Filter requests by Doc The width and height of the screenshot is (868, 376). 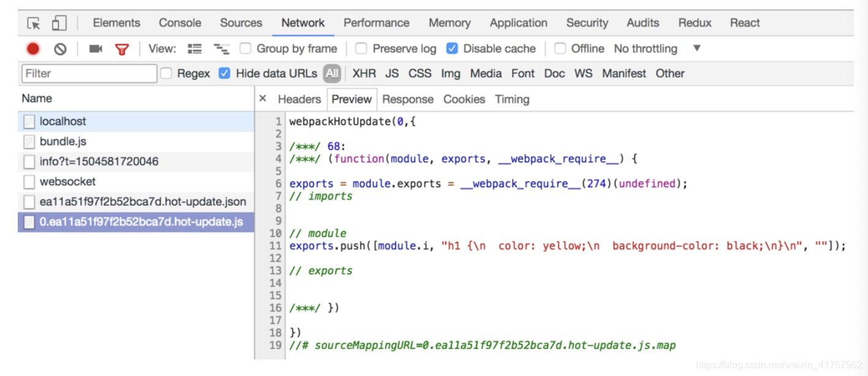click(554, 73)
